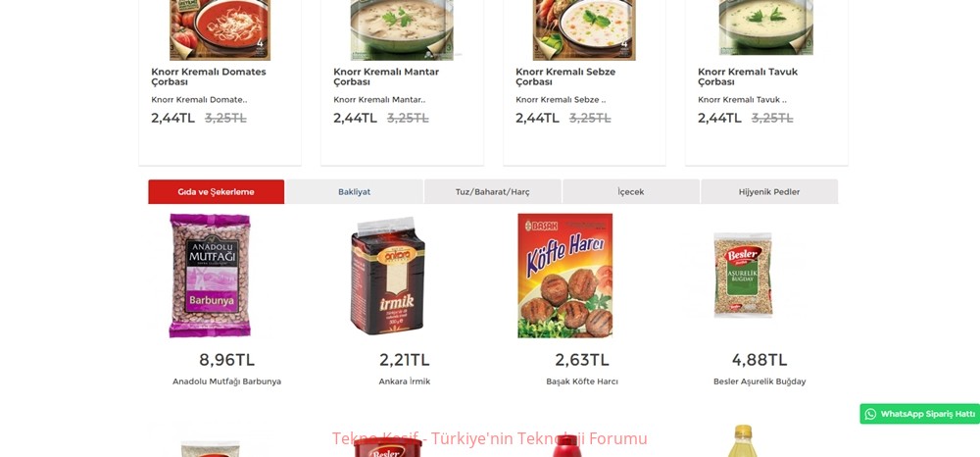The width and height of the screenshot is (980, 457).
Task: Click the Besler Aşurelik Buğday name link
Action: tap(759, 381)
